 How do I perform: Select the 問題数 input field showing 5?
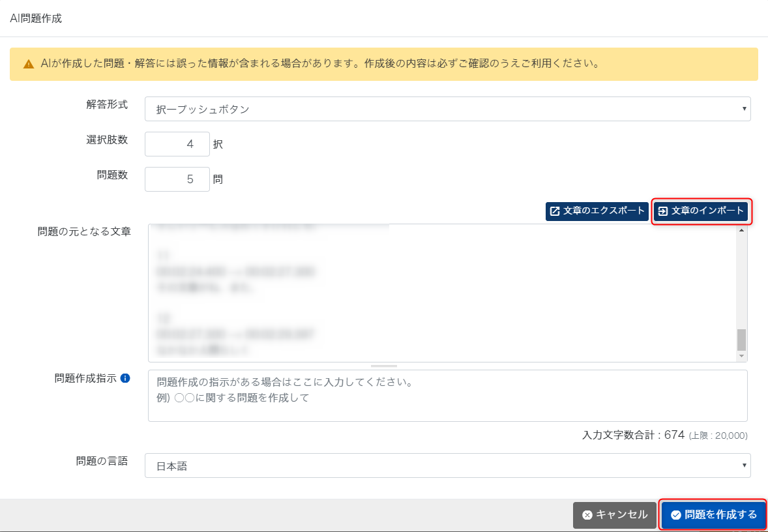(x=177, y=179)
